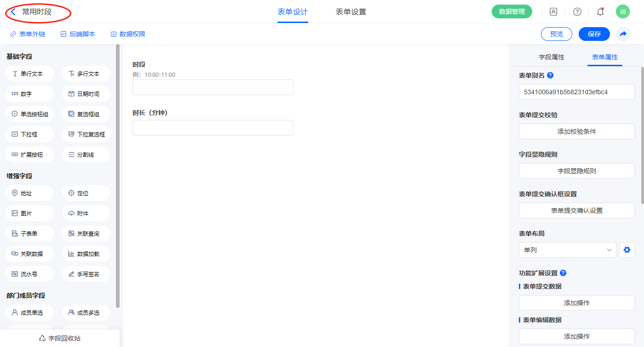Open the layout settings gear icon

(627, 250)
